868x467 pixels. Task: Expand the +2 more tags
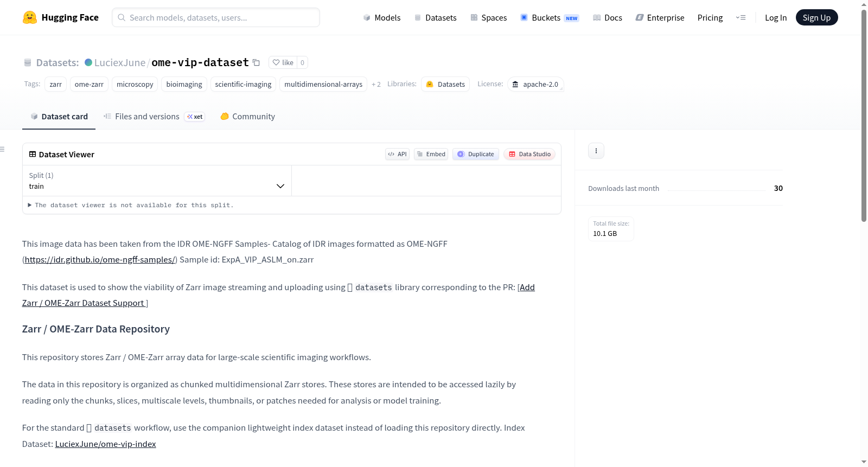pos(376,85)
